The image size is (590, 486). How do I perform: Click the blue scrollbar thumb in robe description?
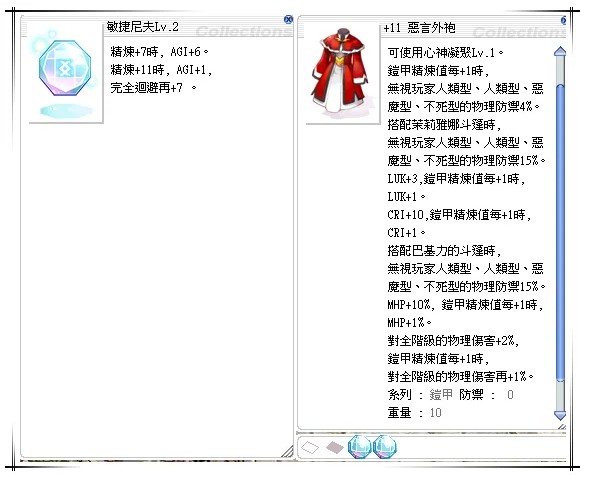[560, 233]
